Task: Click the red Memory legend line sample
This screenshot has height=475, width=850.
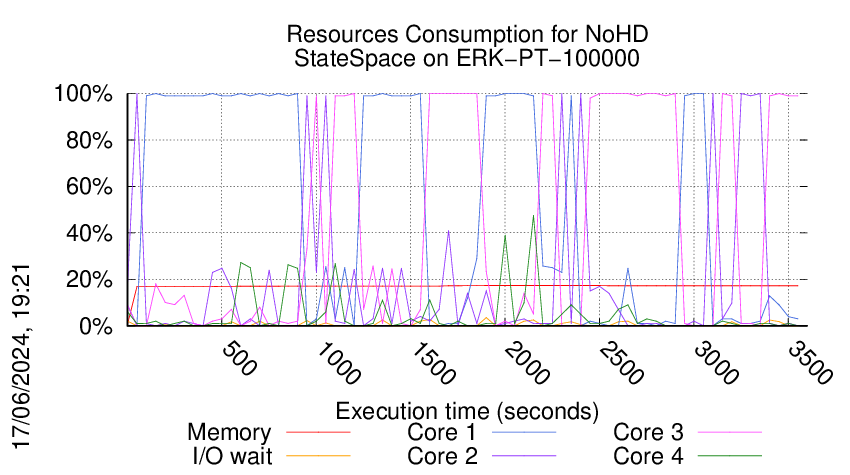Action: coord(318,432)
